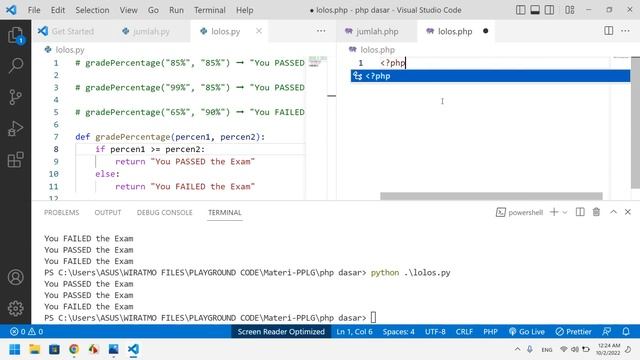Open Chrome from the taskbar
This screenshot has width=640, height=360.
[74, 349]
